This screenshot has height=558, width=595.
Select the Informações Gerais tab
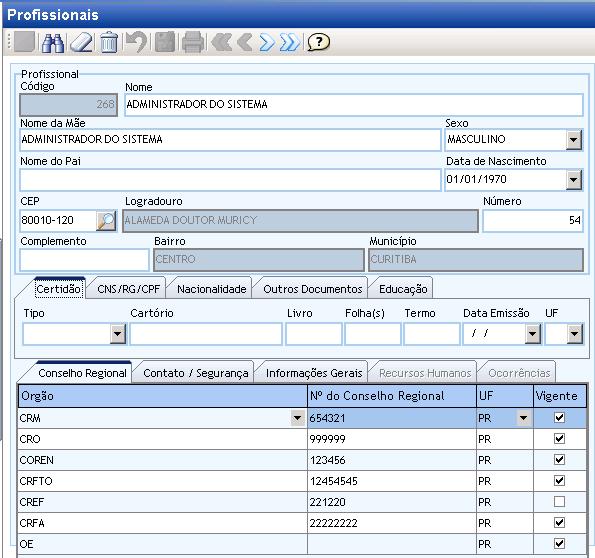tap(314, 373)
